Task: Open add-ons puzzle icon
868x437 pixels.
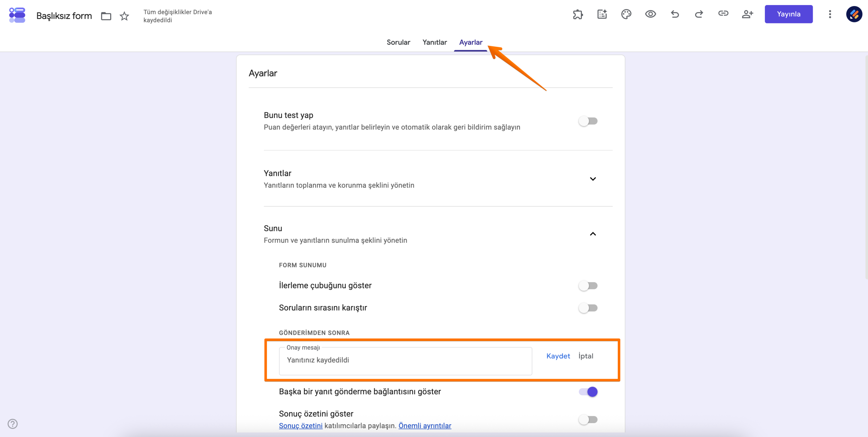Action: (x=578, y=14)
